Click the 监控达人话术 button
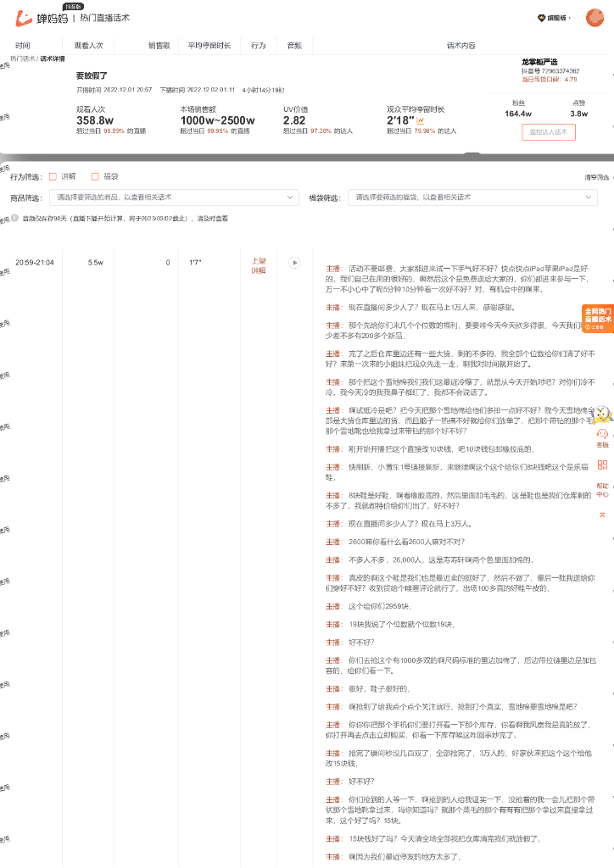Viewport: 614px width, 868px height. pyautogui.click(x=548, y=131)
